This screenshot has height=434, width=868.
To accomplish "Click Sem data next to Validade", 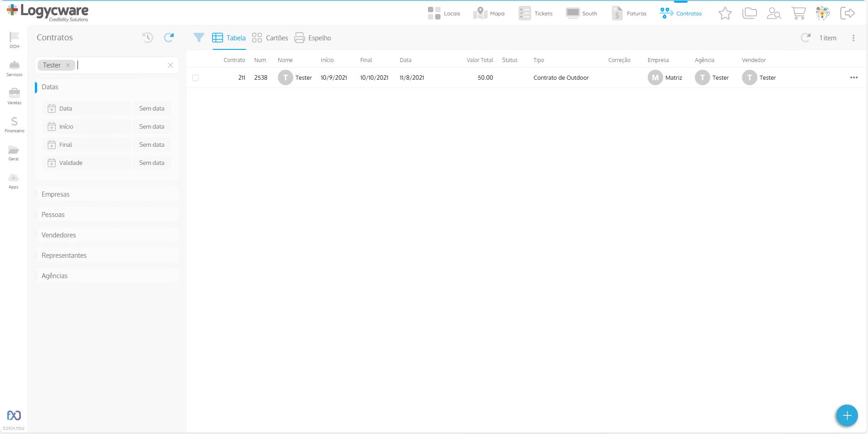I will click(x=152, y=163).
